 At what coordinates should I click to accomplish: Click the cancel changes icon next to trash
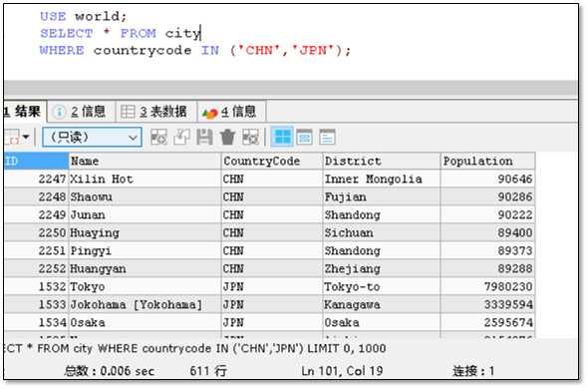[250, 137]
